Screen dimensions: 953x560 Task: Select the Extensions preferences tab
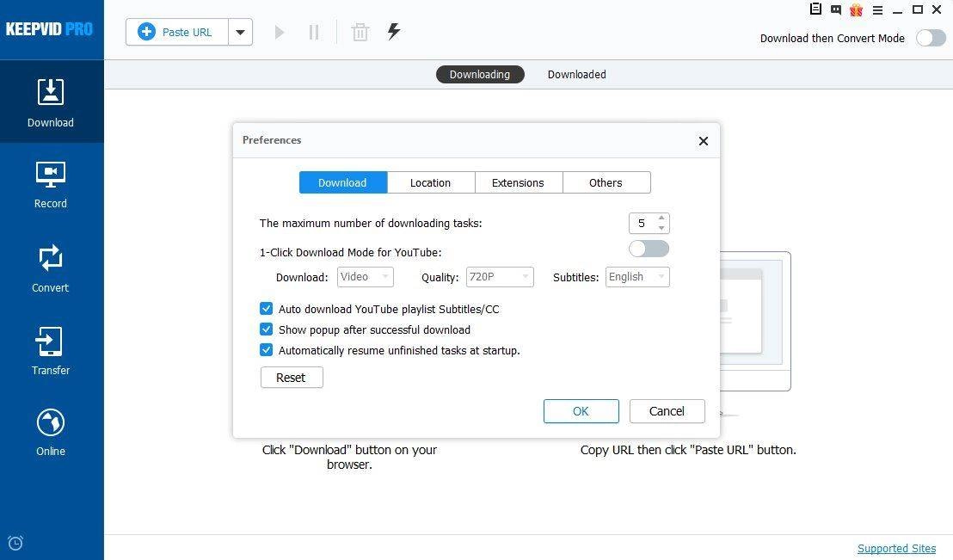coord(519,182)
